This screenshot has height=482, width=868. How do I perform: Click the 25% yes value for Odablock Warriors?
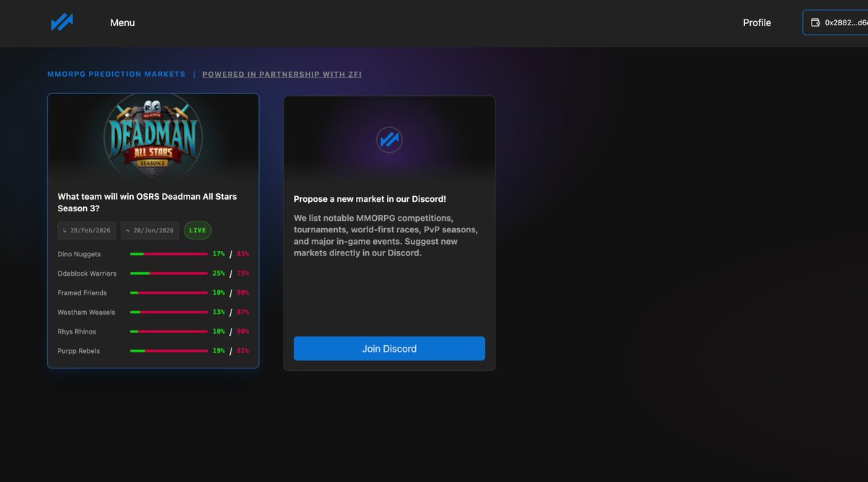click(218, 274)
